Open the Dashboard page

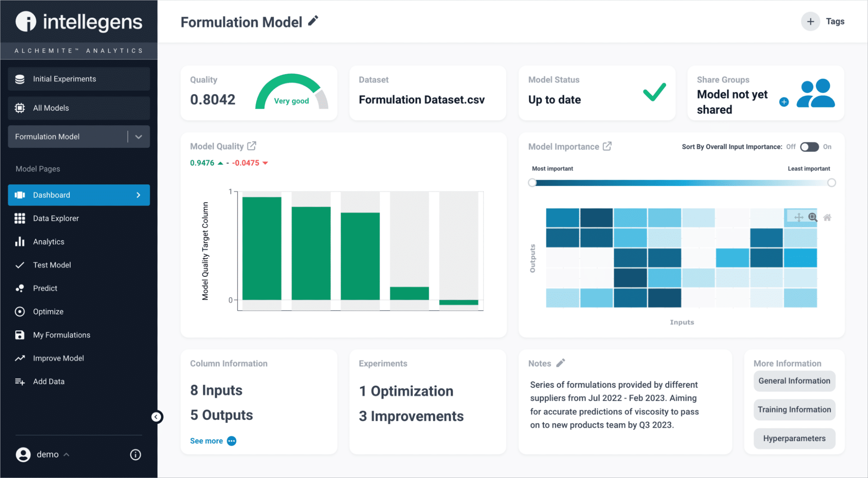[79, 195]
